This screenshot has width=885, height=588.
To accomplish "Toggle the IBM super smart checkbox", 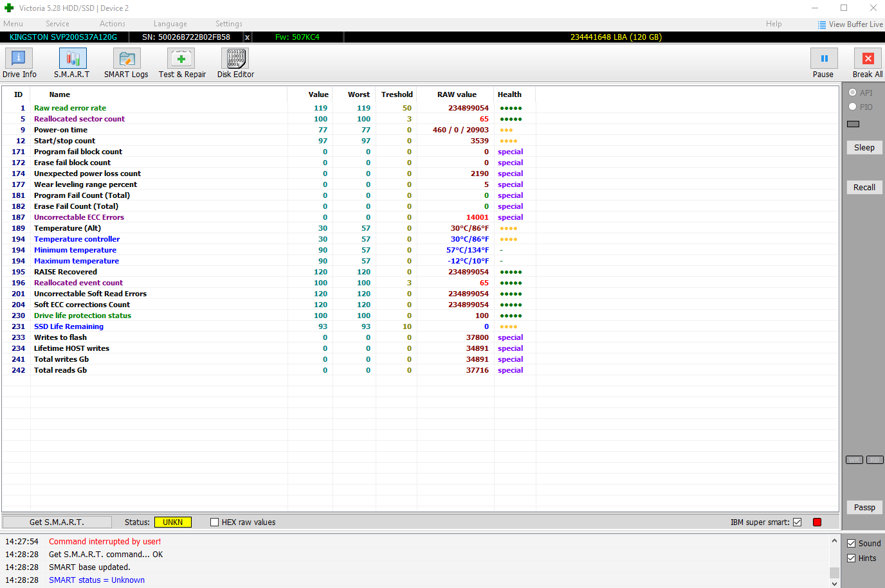I will click(798, 522).
